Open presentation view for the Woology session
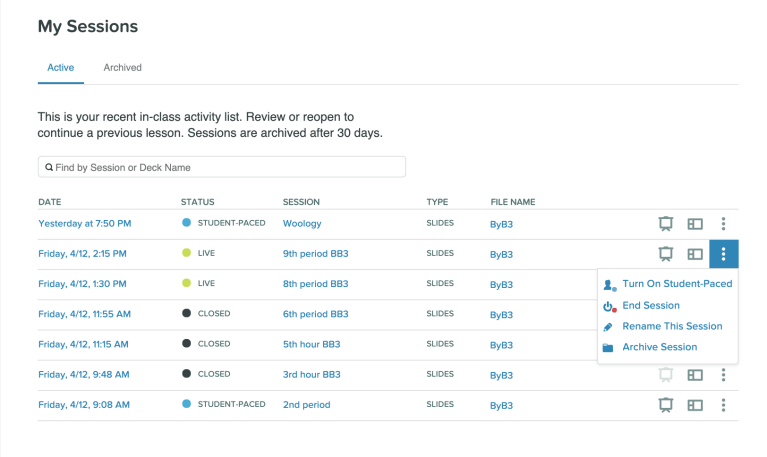 (664, 224)
